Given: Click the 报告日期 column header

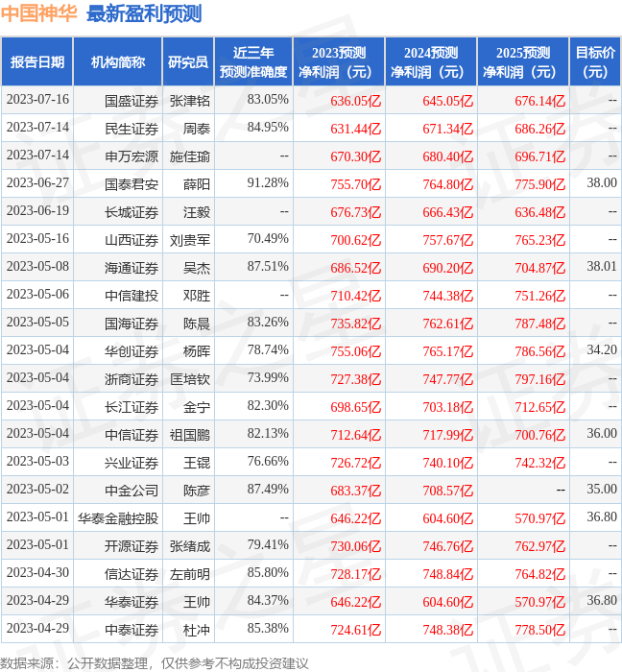Looking at the screenshot, I should pos(37,61).
